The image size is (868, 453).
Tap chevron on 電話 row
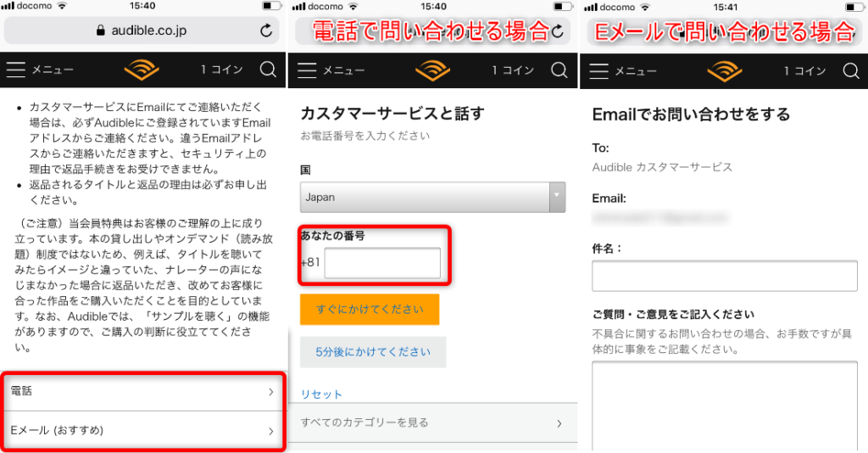[x=270, y=392]
